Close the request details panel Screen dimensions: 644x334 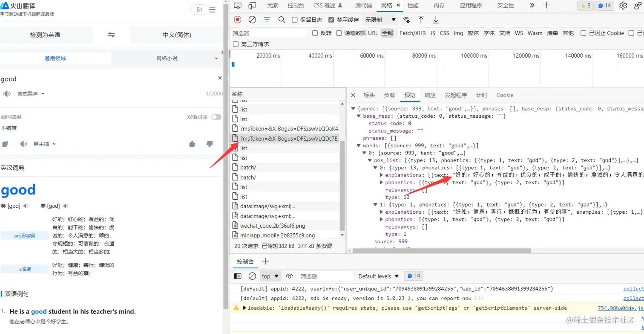353,95
